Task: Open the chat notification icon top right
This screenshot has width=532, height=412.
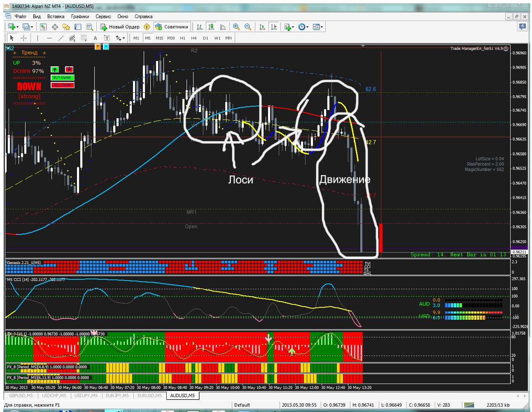Action: [522, 27]
